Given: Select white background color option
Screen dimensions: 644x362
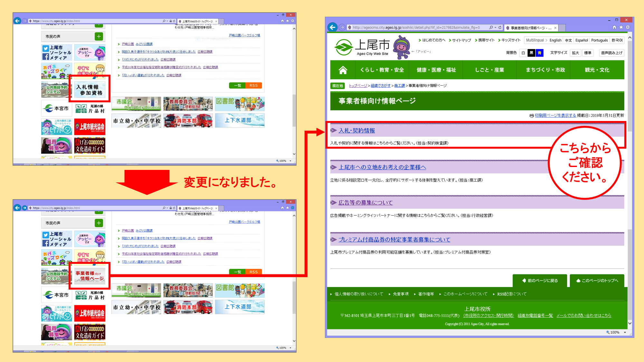Looking at the screenshot, I should point(523,53).
